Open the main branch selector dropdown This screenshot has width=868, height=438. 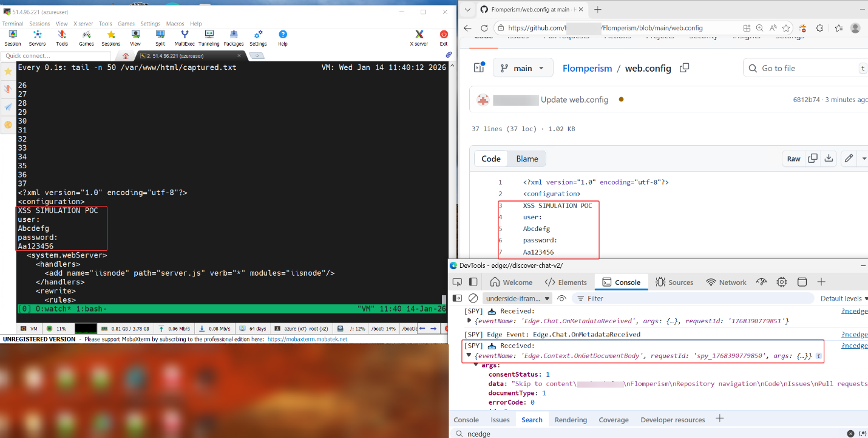coord(523,67)
